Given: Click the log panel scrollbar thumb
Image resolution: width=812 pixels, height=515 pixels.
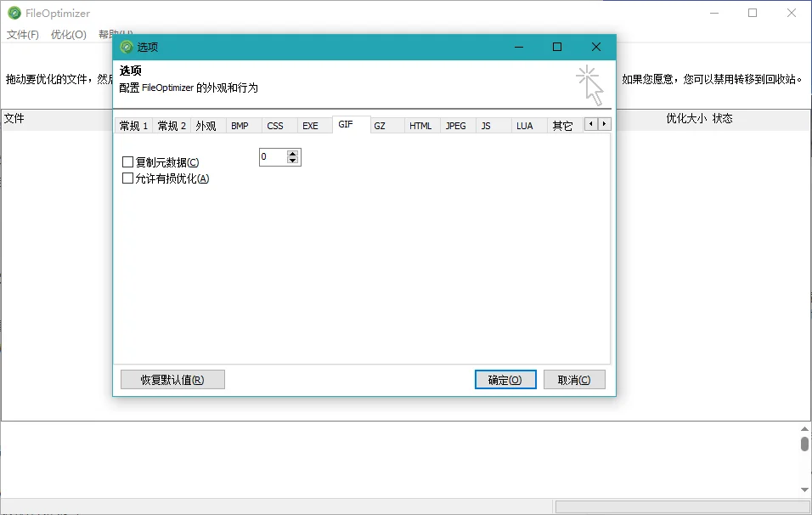Looking at the screenshot, I should pyautogui.click(x=804, y=444).
